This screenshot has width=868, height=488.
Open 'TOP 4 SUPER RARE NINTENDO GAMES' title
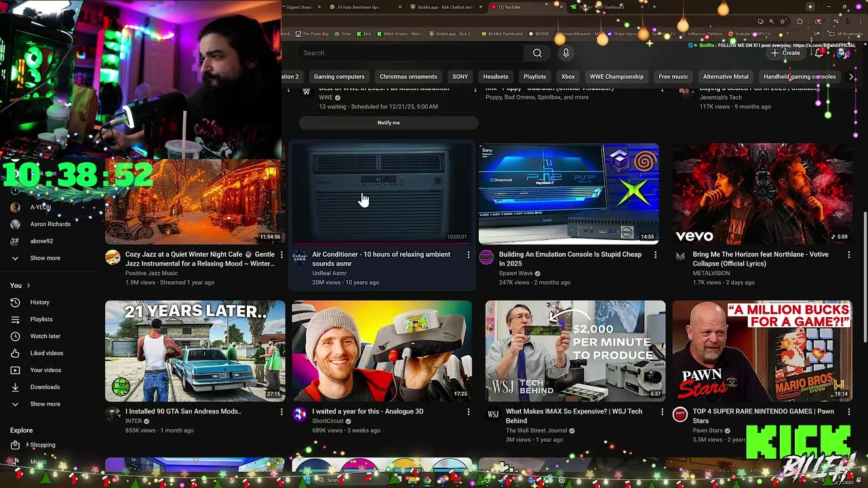(x=763, y=416)
